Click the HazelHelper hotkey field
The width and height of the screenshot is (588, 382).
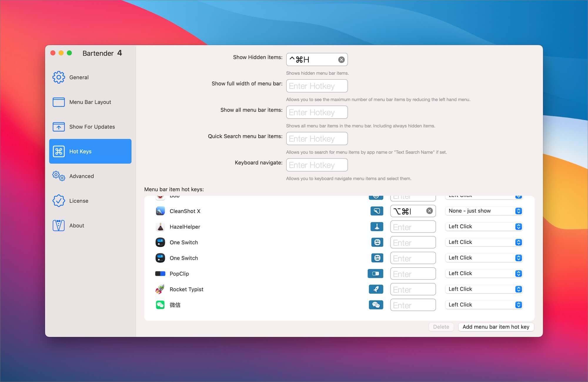(413, 227)
